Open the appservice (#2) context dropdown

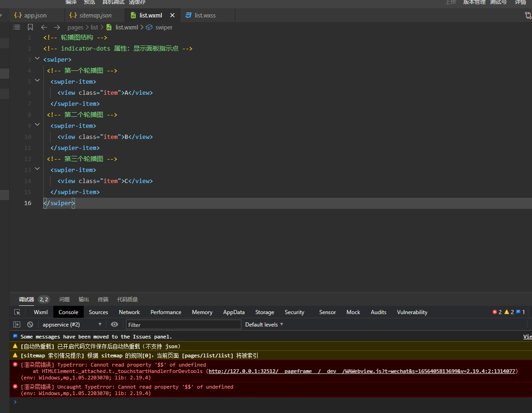[x=72, y=324]
